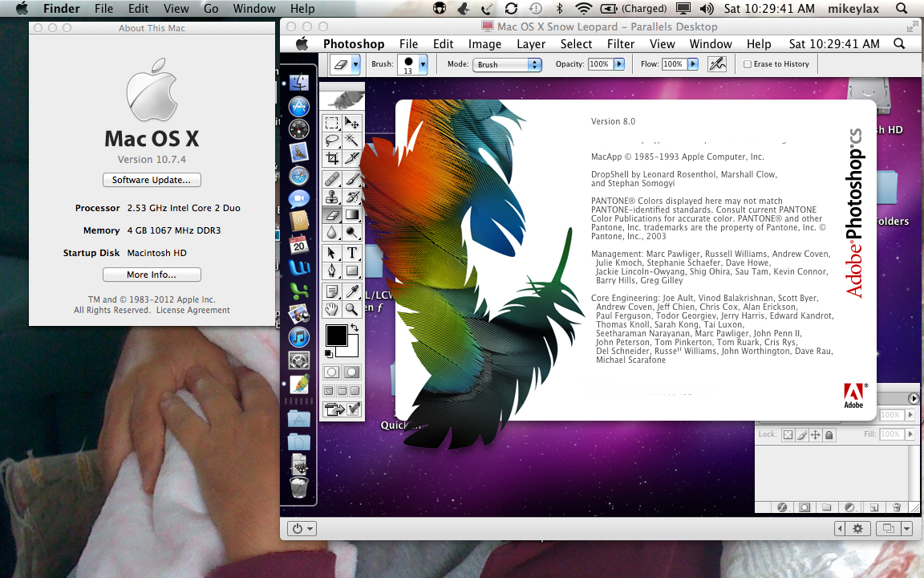Open the Layer menu in Photoshop
The image size is (924, 578).
[x=531, y=43]
